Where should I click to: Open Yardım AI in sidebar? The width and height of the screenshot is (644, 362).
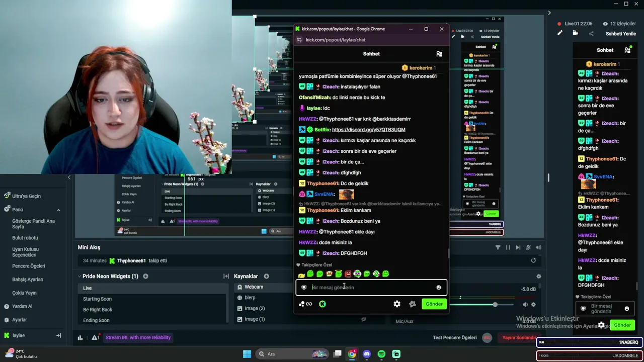[18, 306]
